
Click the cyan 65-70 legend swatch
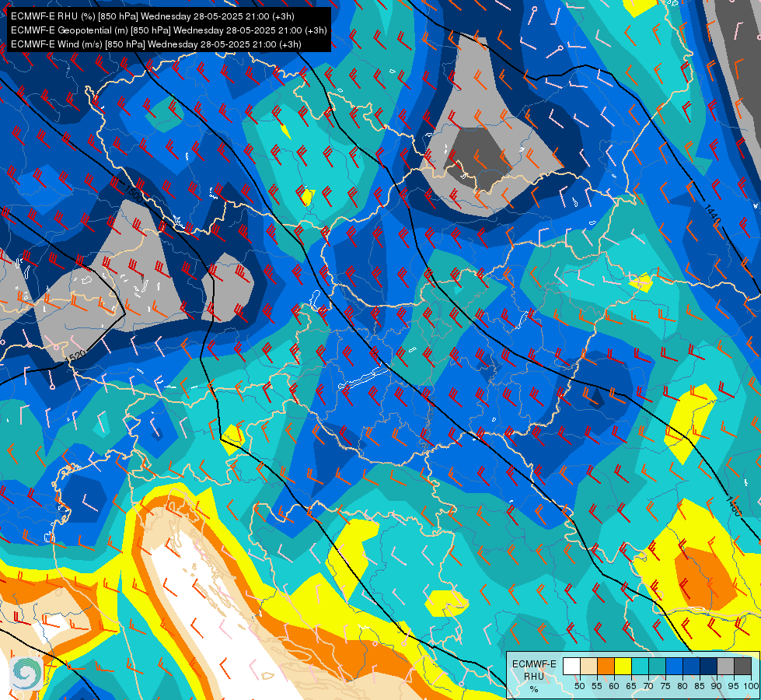(x=641, y=666)
